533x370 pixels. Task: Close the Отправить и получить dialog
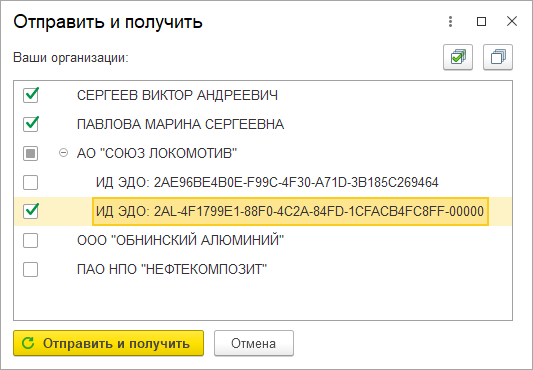(x=512, y=21)
